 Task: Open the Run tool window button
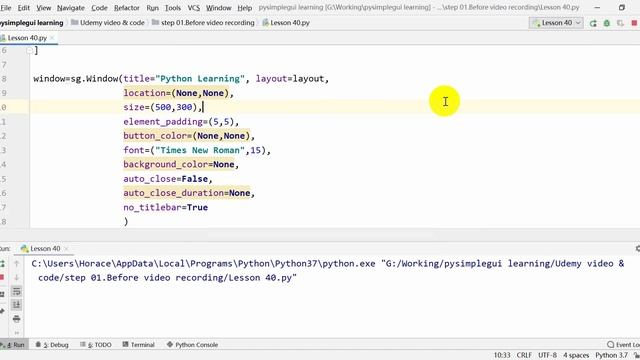(13, 345)
